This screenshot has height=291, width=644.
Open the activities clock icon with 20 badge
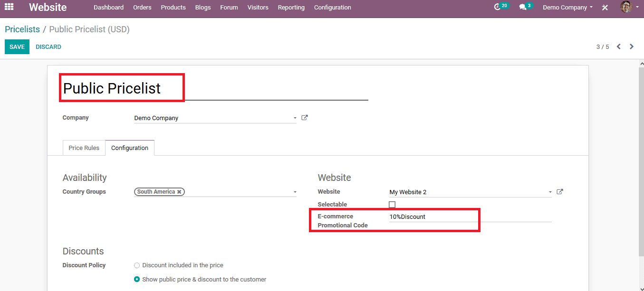point(501,7)
